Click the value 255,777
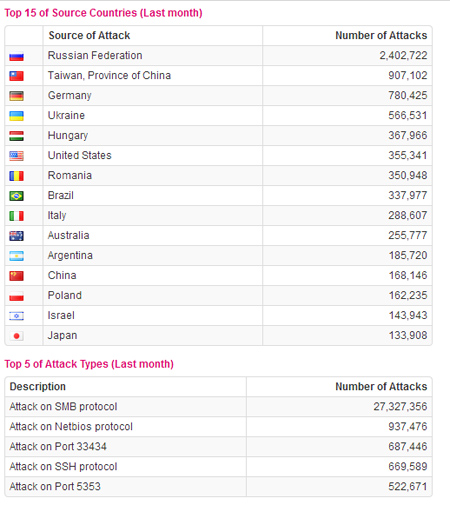The width and height of the screenshot is (450, 505). [408, 235]
